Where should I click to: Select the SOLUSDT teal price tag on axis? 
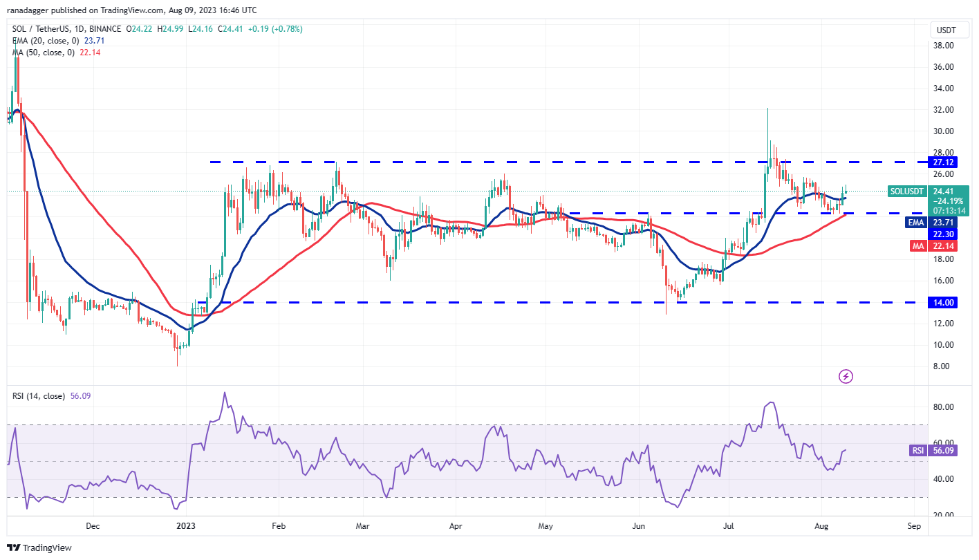tap(906, 192)
